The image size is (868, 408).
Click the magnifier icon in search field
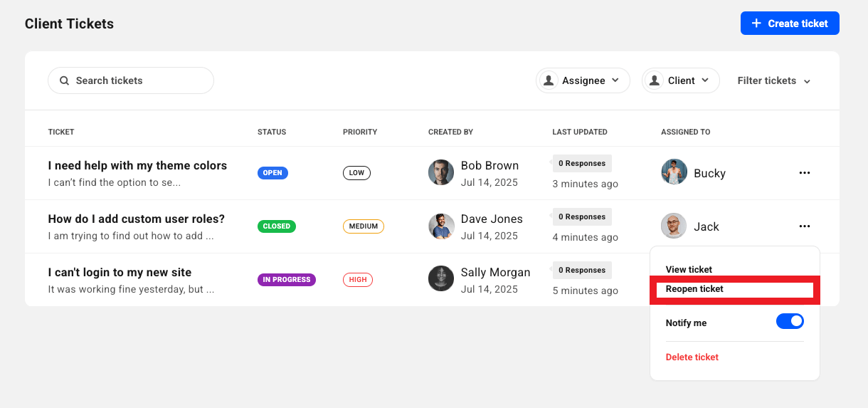click(64, 80)
